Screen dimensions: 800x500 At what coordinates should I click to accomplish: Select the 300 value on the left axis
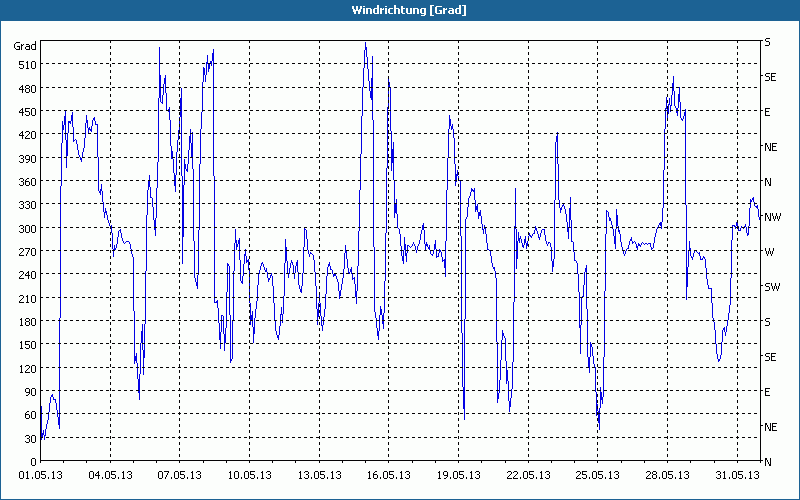28,229
